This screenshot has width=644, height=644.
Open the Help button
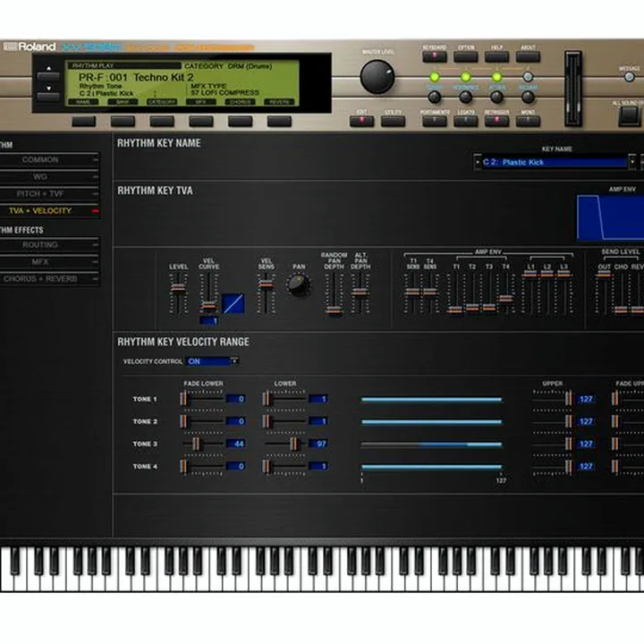496,56
